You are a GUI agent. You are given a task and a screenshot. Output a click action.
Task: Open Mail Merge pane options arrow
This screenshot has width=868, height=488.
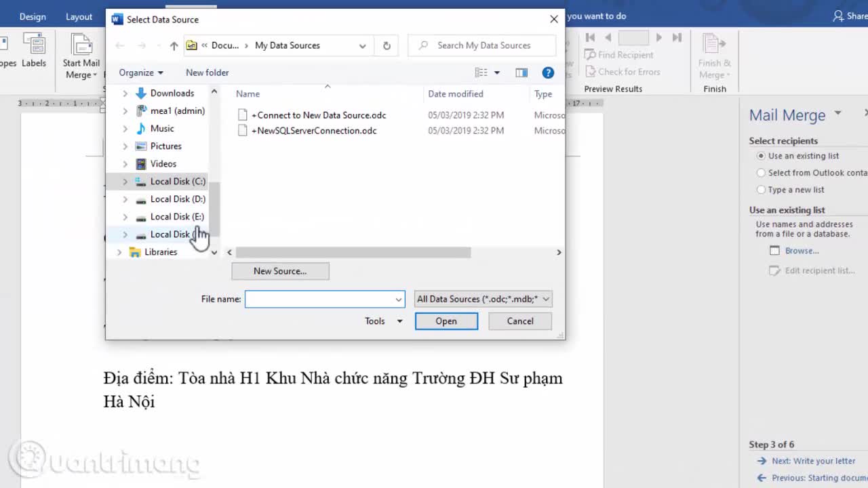coord(837,113)
